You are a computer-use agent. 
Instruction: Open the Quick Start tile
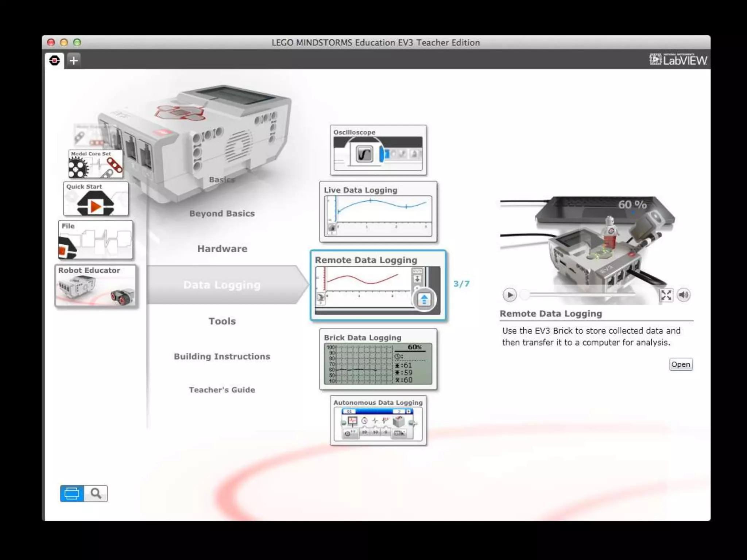click(x=96, y=199)
